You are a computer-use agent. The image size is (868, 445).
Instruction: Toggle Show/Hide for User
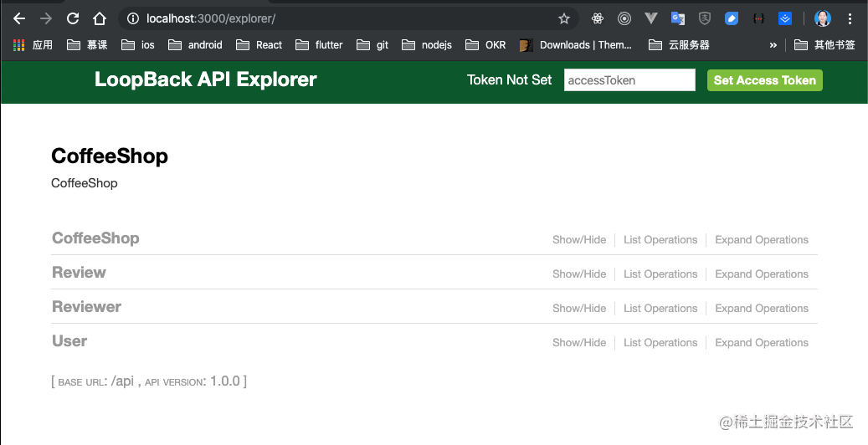[x=579, y=343]
